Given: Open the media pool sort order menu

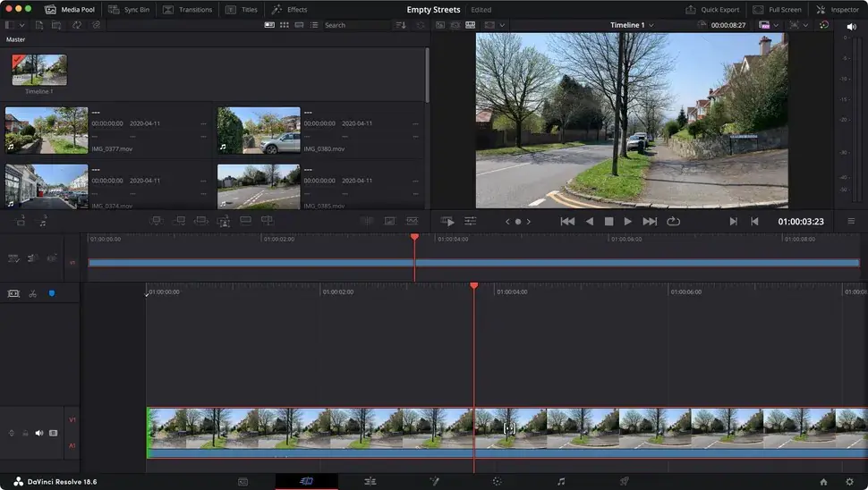Looking at the screenshot, I should point(400,25).
